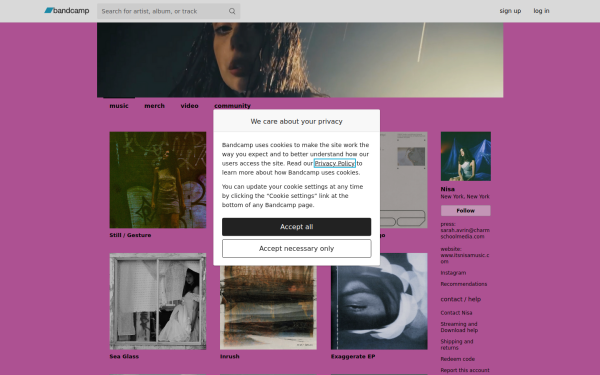Click the Nisa header banner image
Screen dimensions: 600x375
click(300, 60)
